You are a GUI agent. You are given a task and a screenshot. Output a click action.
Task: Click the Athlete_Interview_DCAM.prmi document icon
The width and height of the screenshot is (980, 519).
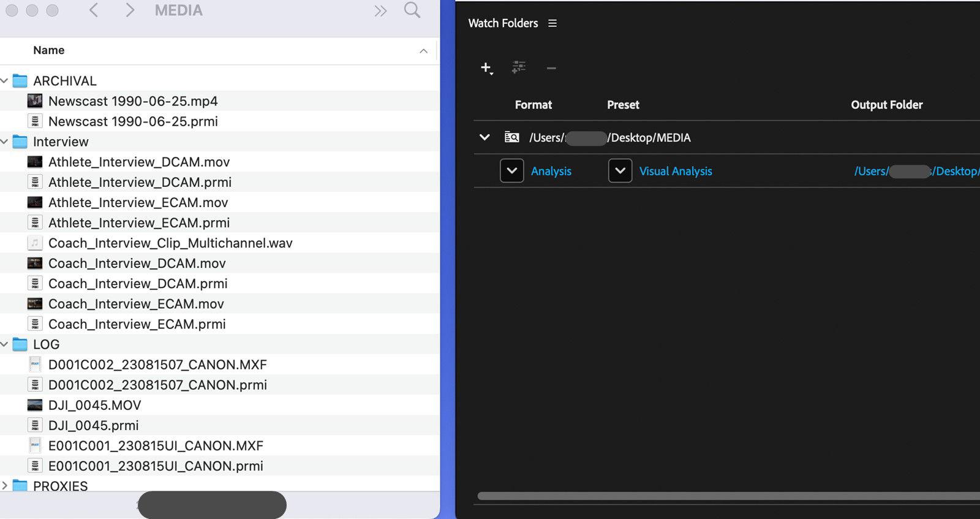tap(35, 182)
